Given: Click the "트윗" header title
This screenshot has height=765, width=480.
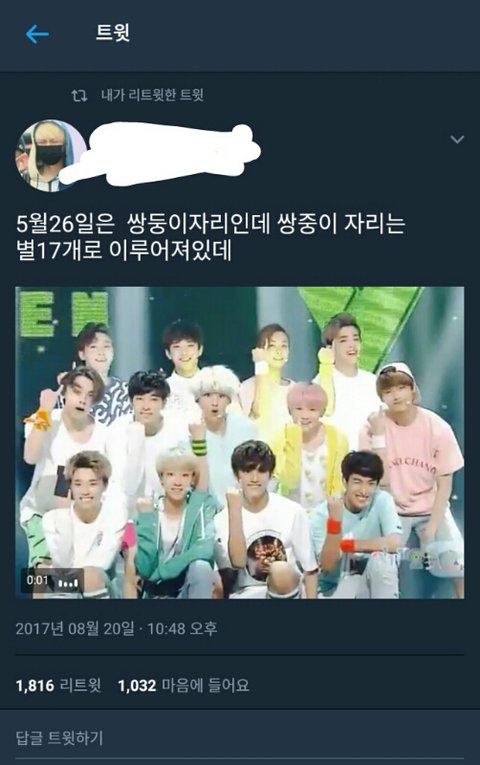Looking at the screenshot, I should tap(113, 34).
